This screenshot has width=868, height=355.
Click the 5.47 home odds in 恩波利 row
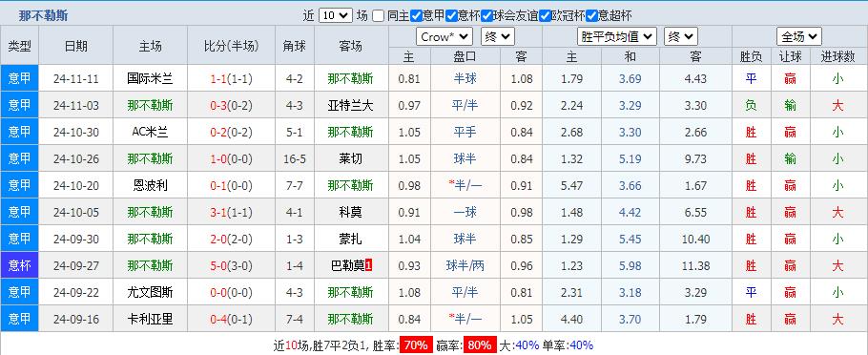tap(572, 185)
